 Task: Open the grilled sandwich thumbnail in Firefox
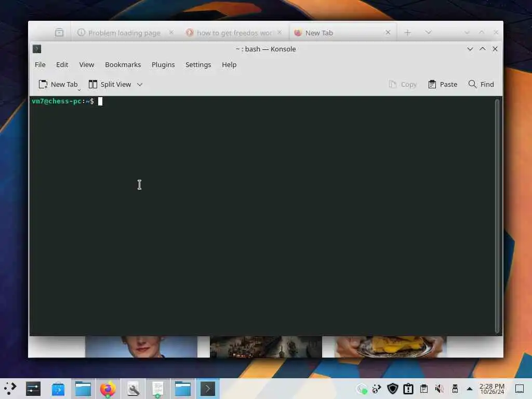(391, 347)
